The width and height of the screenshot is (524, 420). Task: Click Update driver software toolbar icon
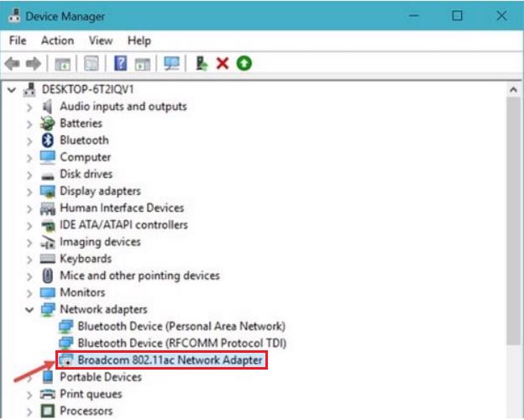[202, 63]
